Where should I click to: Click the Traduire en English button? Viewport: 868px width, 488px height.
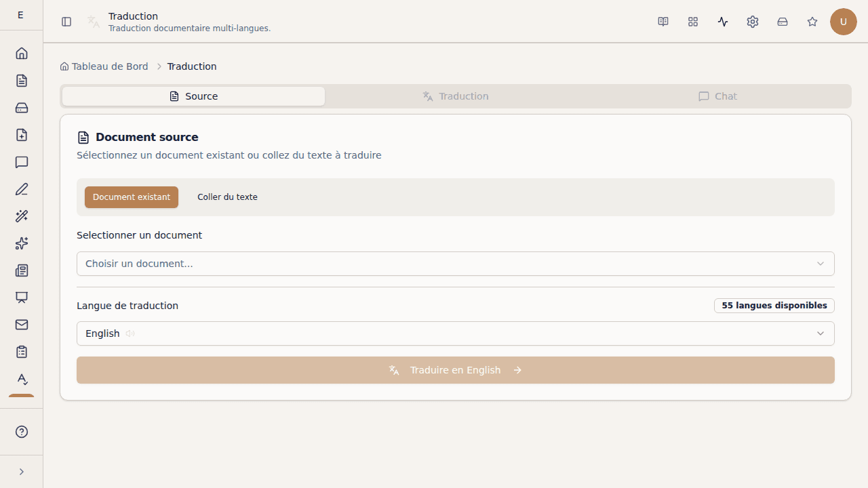coord(455,369)
